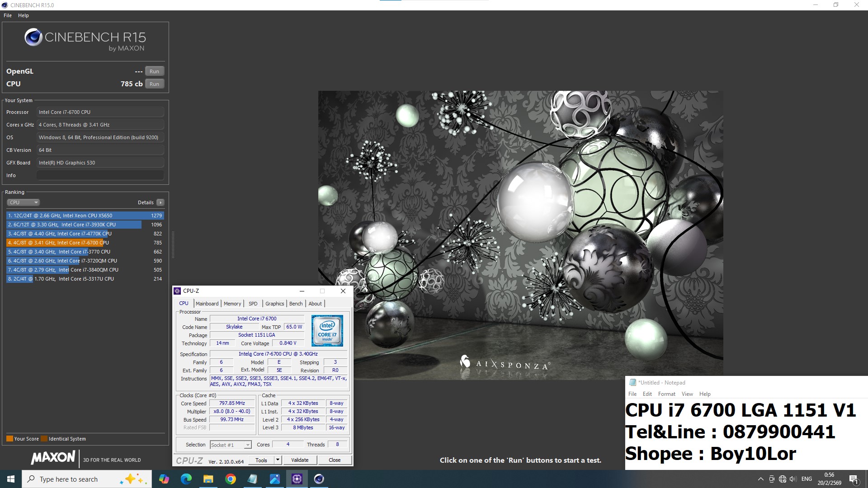The image size is (868, 488).
Task: Launch Microsoft Edge from taskbar
Action: point(186,479)
